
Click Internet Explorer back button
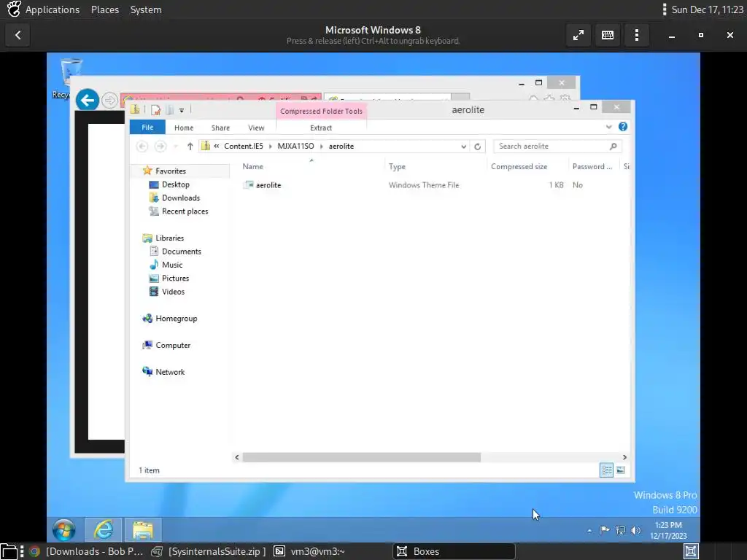click(x=88, y=101)
